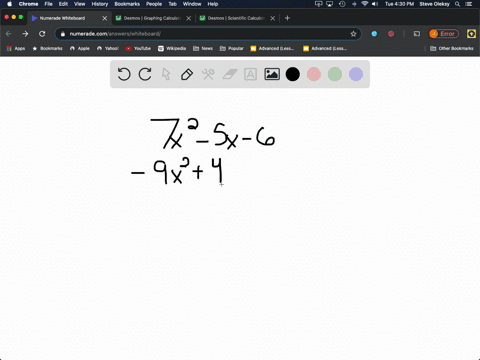Click the blue circular extension icon

coord(374,34)
